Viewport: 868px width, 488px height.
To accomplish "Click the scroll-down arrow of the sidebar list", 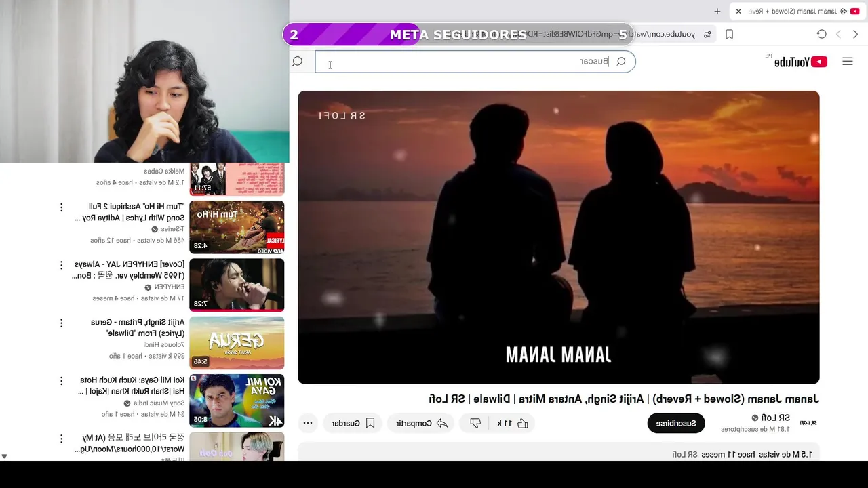I will [x=4, y=457].
